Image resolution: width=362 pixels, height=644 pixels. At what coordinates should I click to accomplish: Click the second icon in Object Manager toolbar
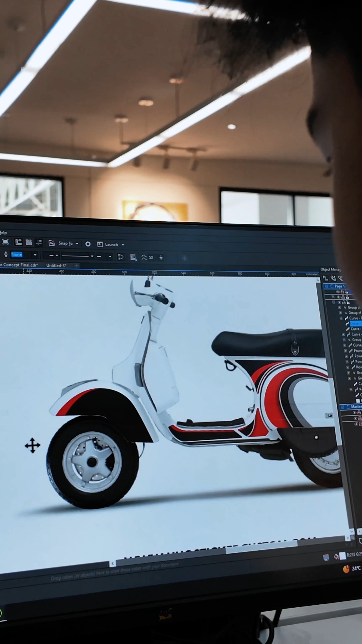[333, 278]
